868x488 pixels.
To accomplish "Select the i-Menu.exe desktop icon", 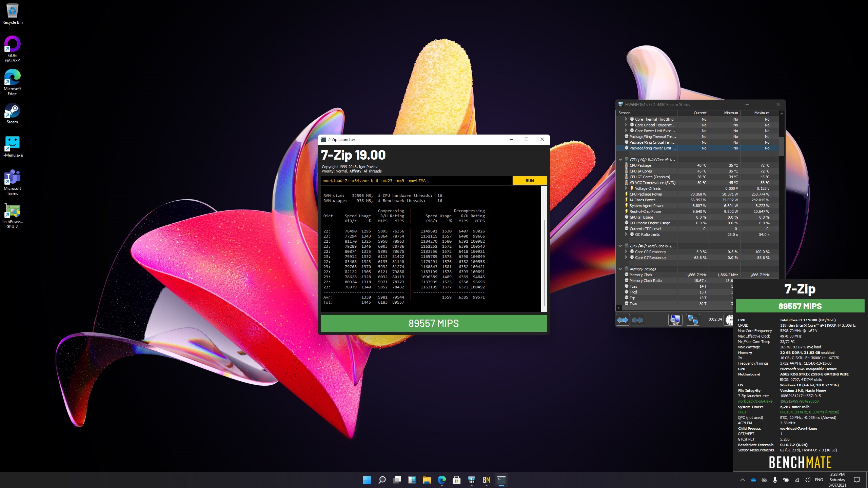I will pos(13,147).
